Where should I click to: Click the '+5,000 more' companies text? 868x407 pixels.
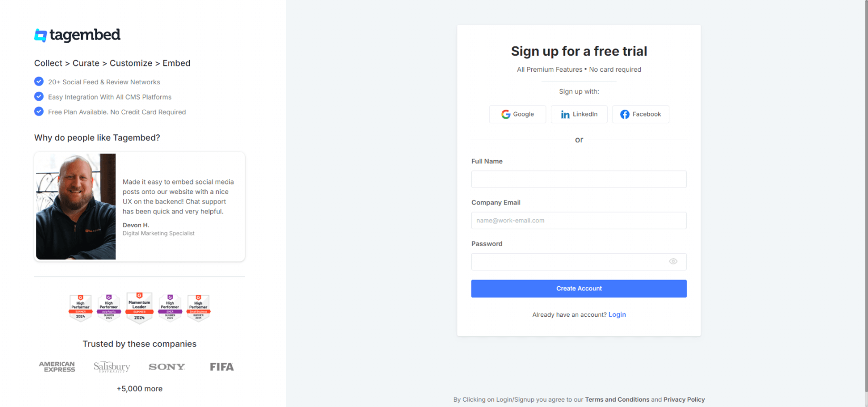pyautogui.click(x=139, y=389)
